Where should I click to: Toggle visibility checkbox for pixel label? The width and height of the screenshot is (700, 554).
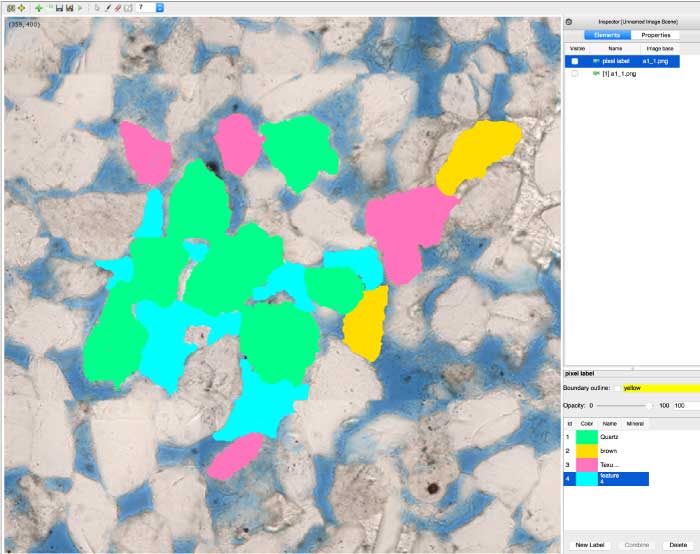[575, 61]
